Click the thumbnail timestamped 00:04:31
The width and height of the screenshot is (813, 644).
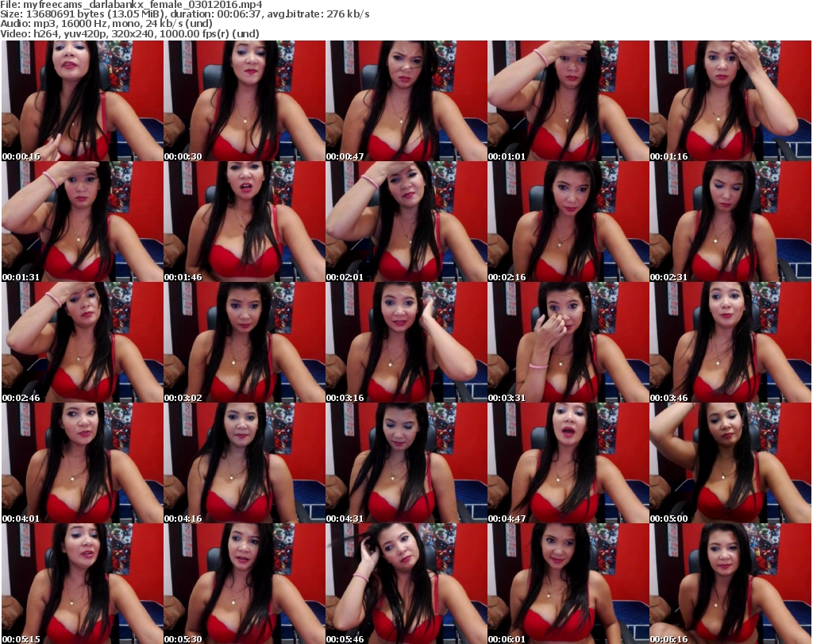(406, 464)
